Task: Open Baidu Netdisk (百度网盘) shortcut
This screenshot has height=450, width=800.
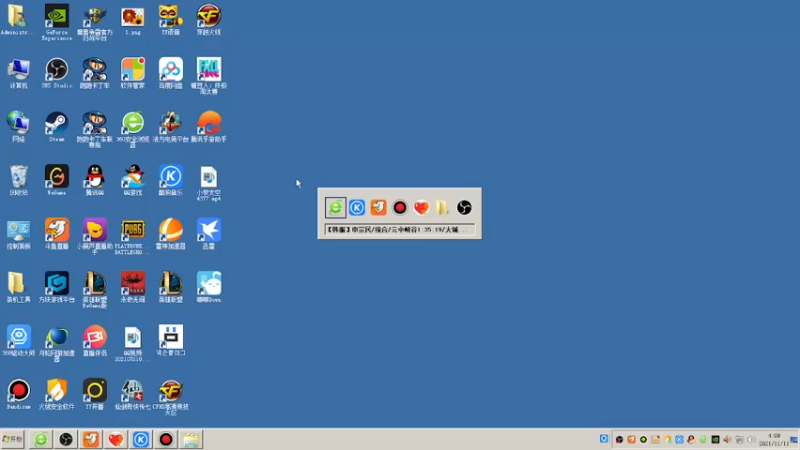Action: click(x=171, y=71)
